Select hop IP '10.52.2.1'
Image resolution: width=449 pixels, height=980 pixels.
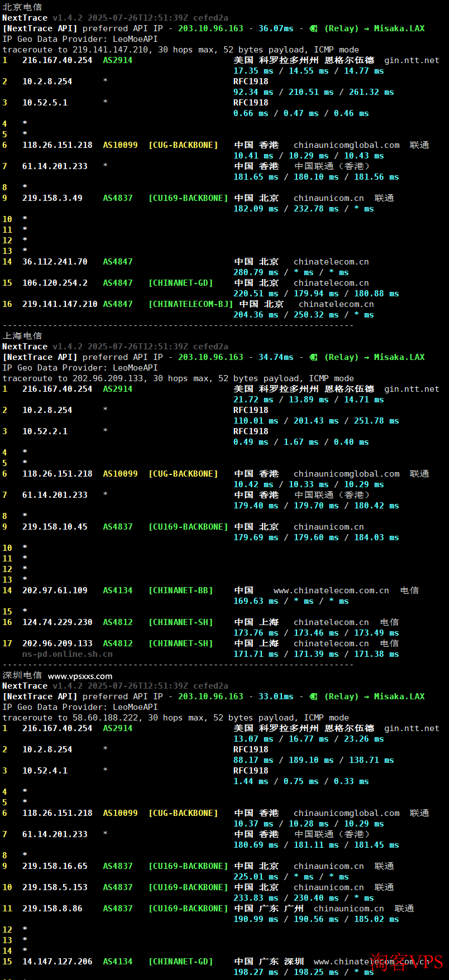45,431
